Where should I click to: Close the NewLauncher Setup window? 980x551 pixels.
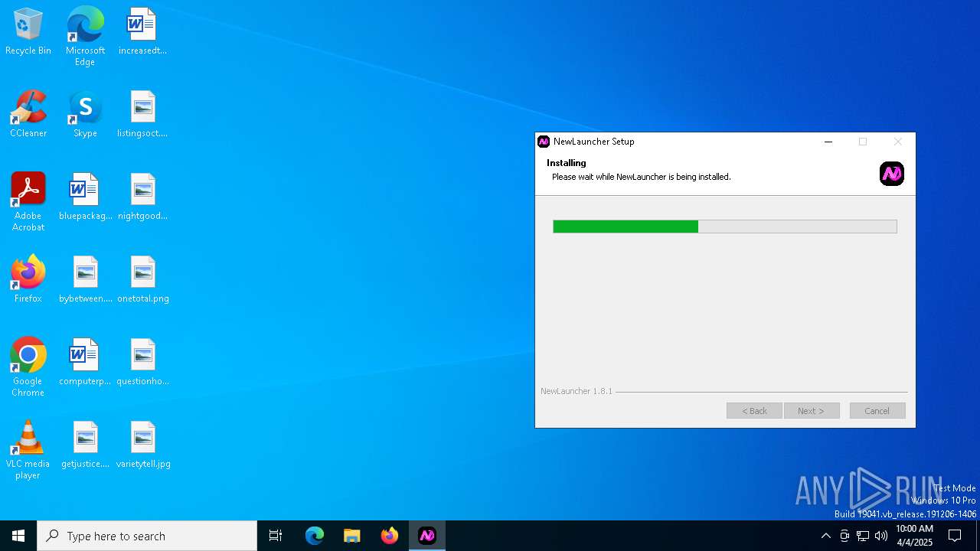click(898, 142)
